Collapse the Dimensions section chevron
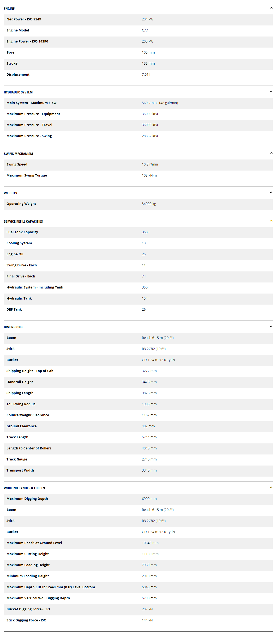276x644 pixels. tap(271, 327)
